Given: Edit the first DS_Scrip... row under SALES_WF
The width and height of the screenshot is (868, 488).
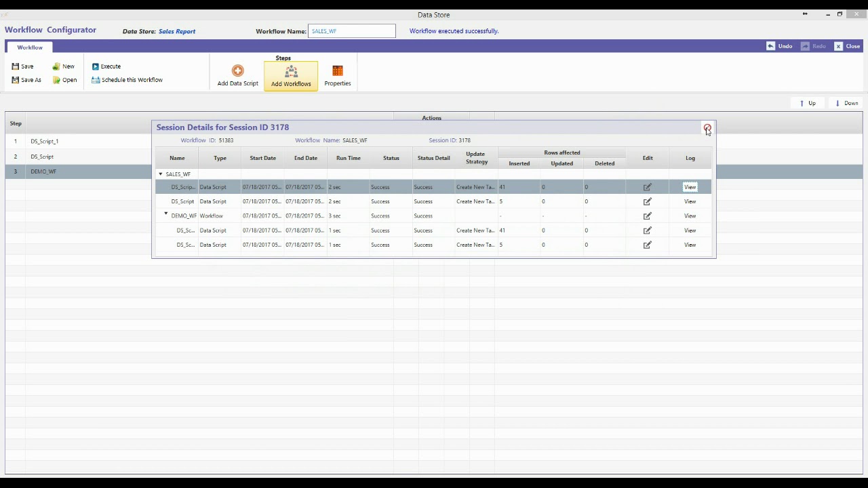Looking at the screenshot, I should coord(648,187).
